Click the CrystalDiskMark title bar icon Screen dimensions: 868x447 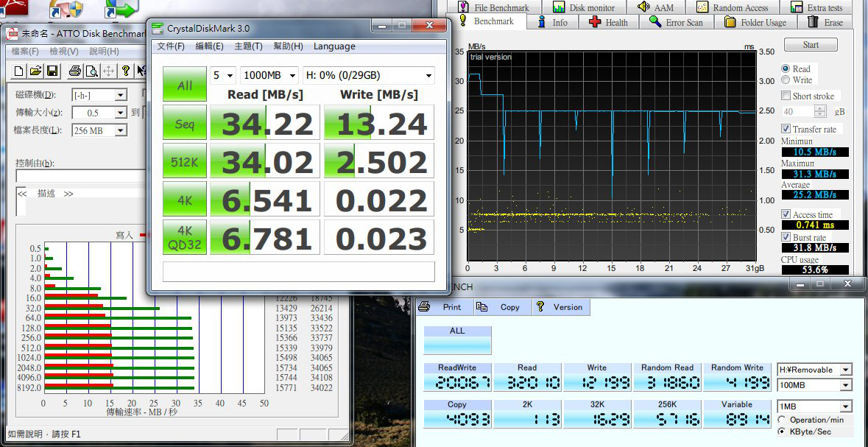point(158,27)
